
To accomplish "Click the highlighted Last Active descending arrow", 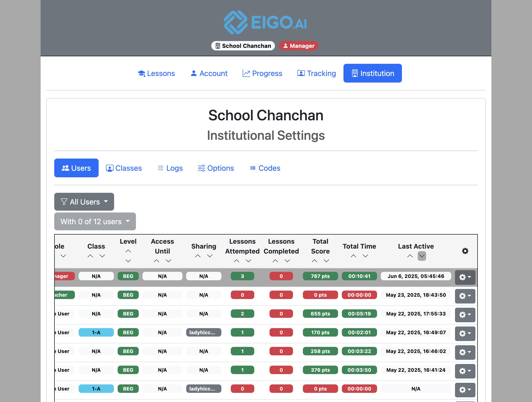I will (422, 256).
